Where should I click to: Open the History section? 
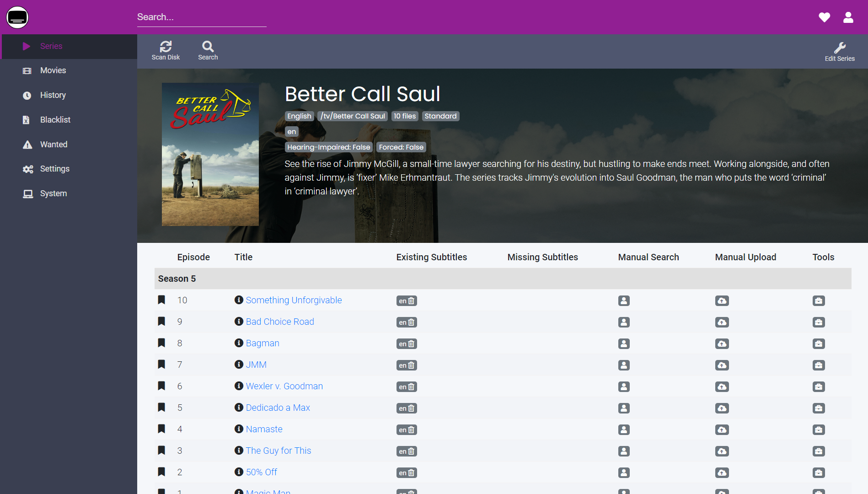coord(53,95)
